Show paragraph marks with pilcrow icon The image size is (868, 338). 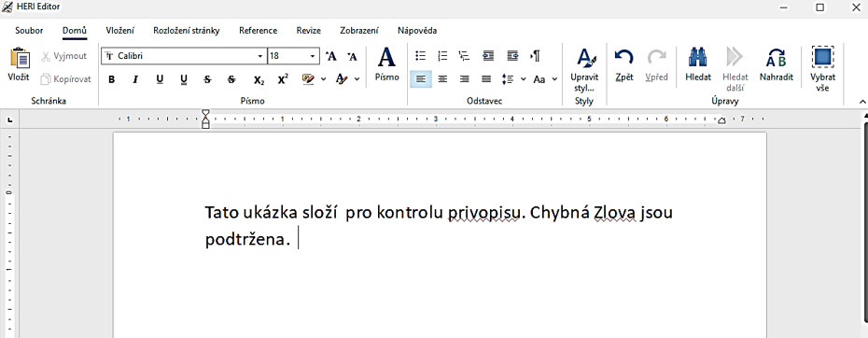pos(535,56)
